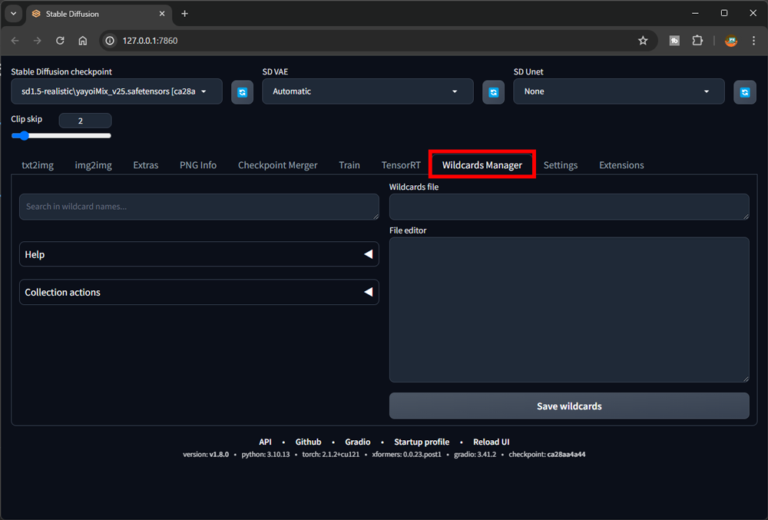Bookmark this page with star icon
The image size is (768, 520).
[643, 41]
